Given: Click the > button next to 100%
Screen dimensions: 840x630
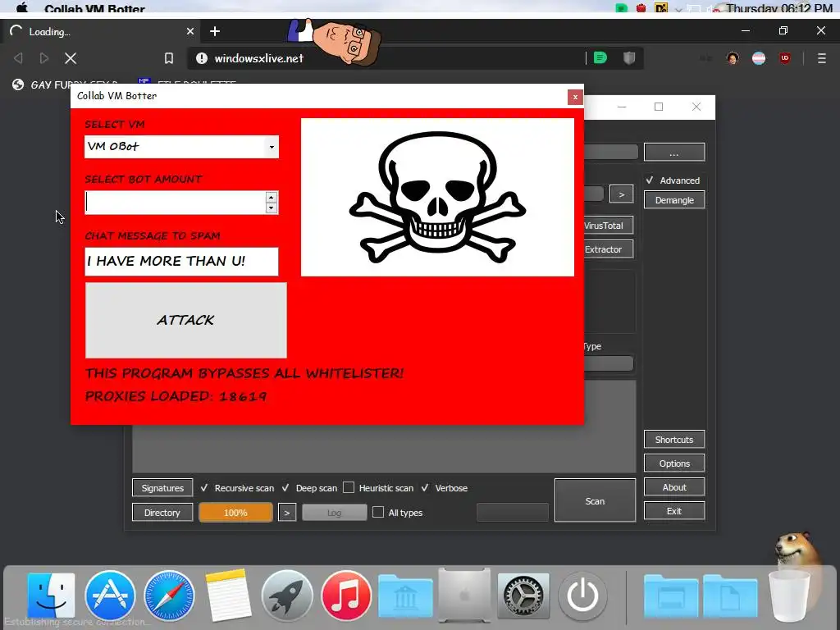Looking at the screenshot, I should point(287,513).
